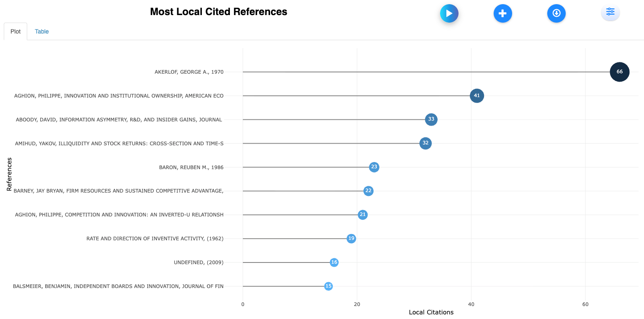Click the data bubble labeled 33
This screenshot has height=319, width=644.
[x=431, y=119]
